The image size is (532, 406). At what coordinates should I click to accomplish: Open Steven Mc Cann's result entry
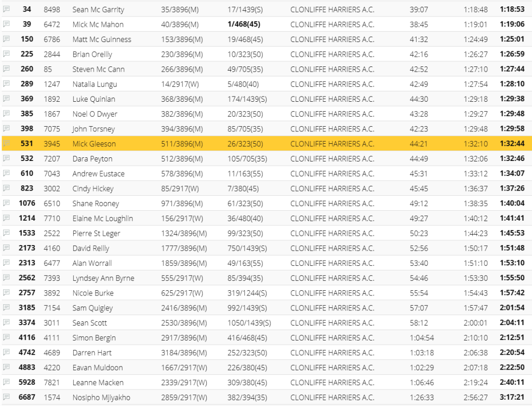(98, 69)
